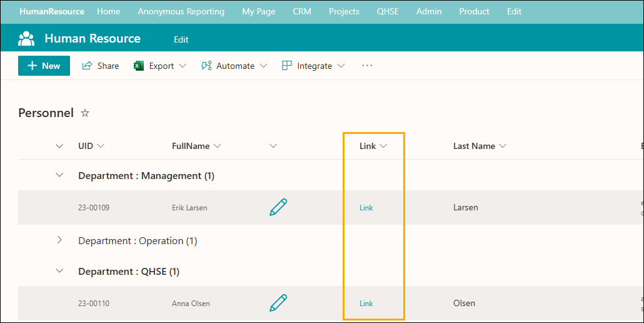644x323 pixels.
Task: Open the Home navigation item
Action: [109, 11]
